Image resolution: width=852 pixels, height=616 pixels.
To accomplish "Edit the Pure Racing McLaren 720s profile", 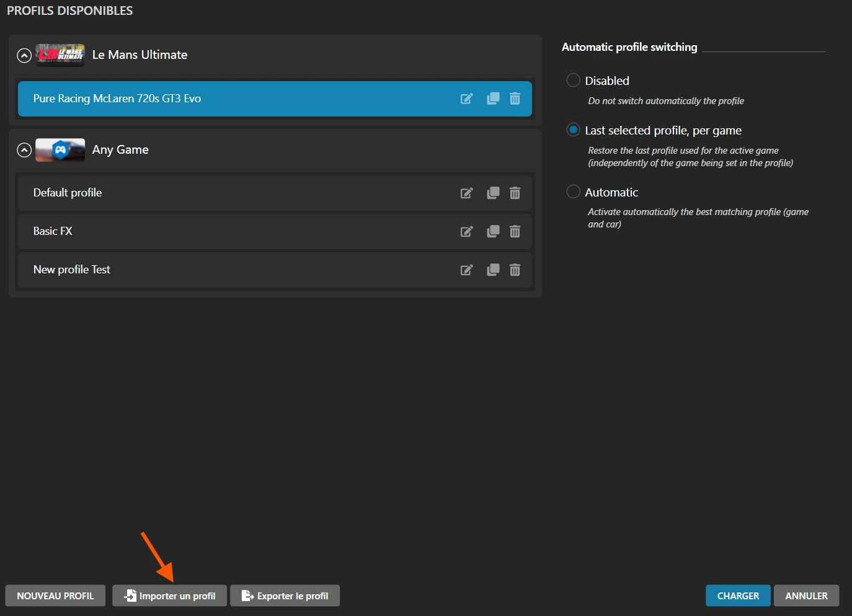I will click(466, 99).
